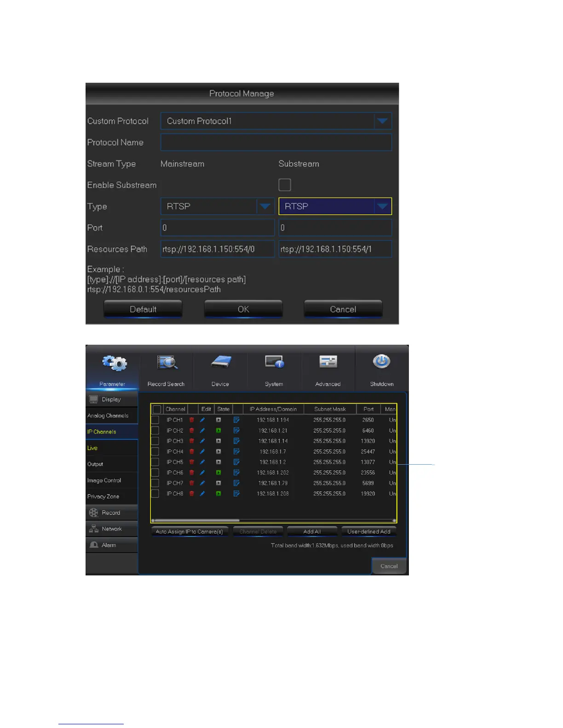Image resolution: width=563 pixels, height=728 pixels.
Task: Open the System menu icon
Action: pos(275,362)
